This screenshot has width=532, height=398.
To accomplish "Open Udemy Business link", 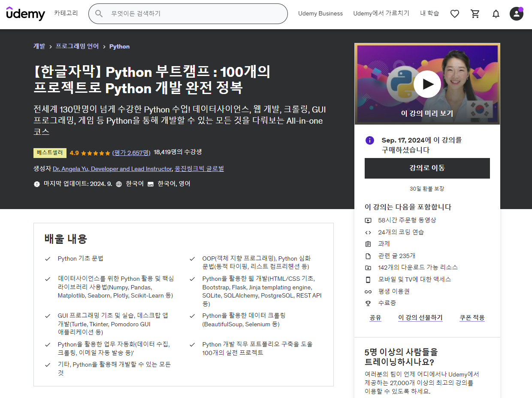I will [x=320, y=14].
